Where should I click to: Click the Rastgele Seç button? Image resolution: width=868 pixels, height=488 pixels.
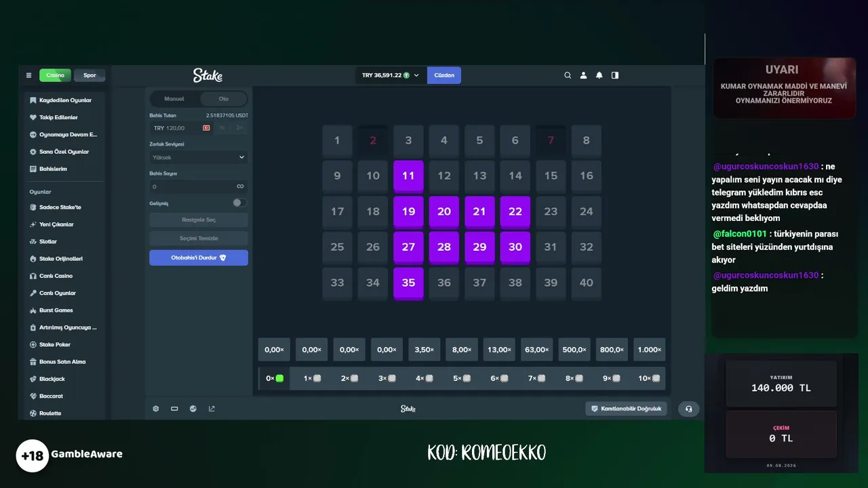pyautogui.click(x=199, y=220)
